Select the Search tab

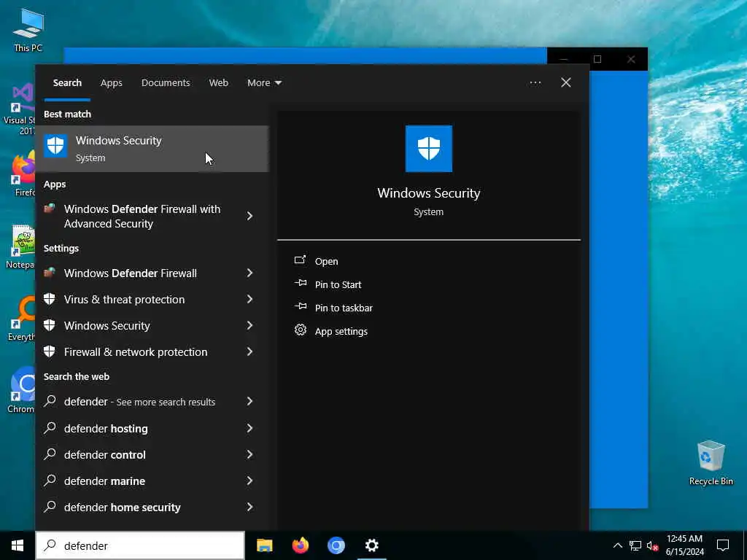click(67, 83)
